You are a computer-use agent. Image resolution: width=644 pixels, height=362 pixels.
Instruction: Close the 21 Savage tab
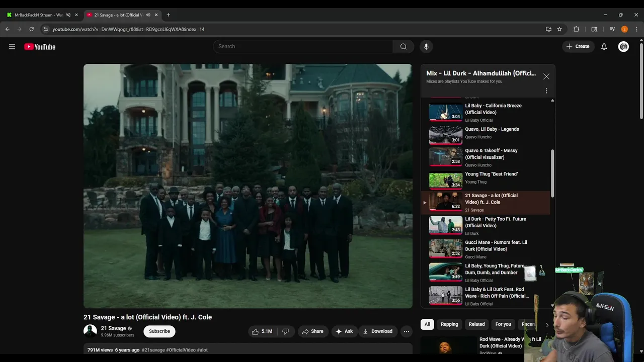click(x=156, y=15)
